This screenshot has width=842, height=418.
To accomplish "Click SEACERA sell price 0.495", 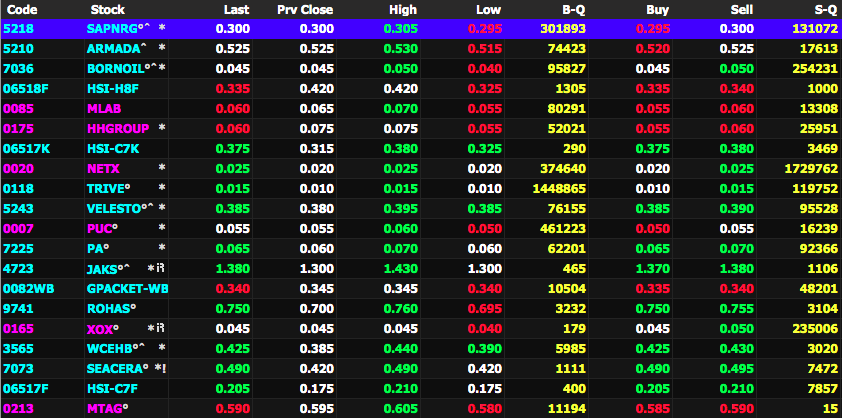I will click(736, 369).
